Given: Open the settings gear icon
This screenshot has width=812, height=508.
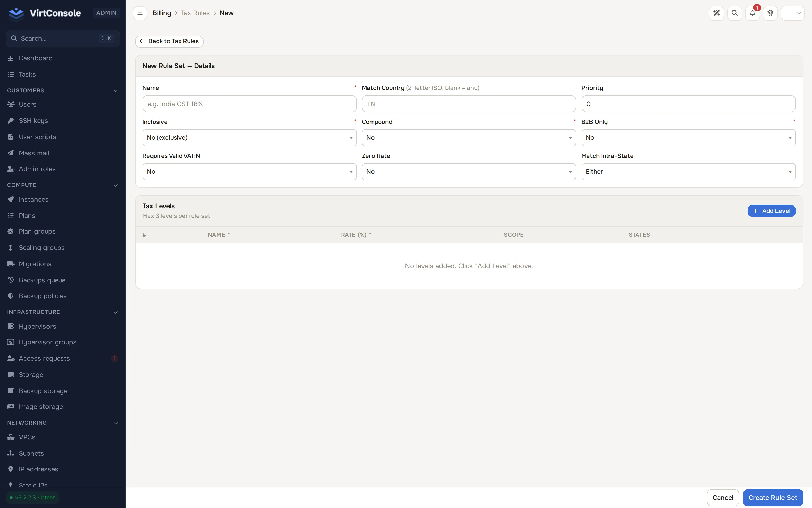Looking at the screenshot, I should (770, 13).
